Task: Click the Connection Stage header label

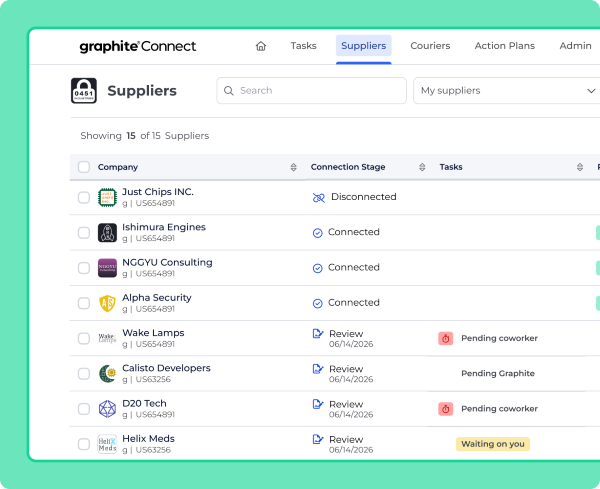Action: (x=348, y=167)
